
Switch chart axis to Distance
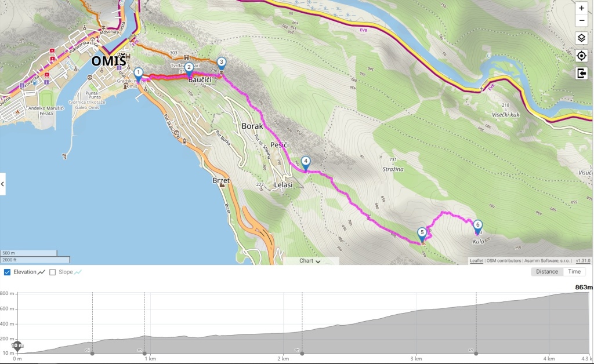(546, 271)
